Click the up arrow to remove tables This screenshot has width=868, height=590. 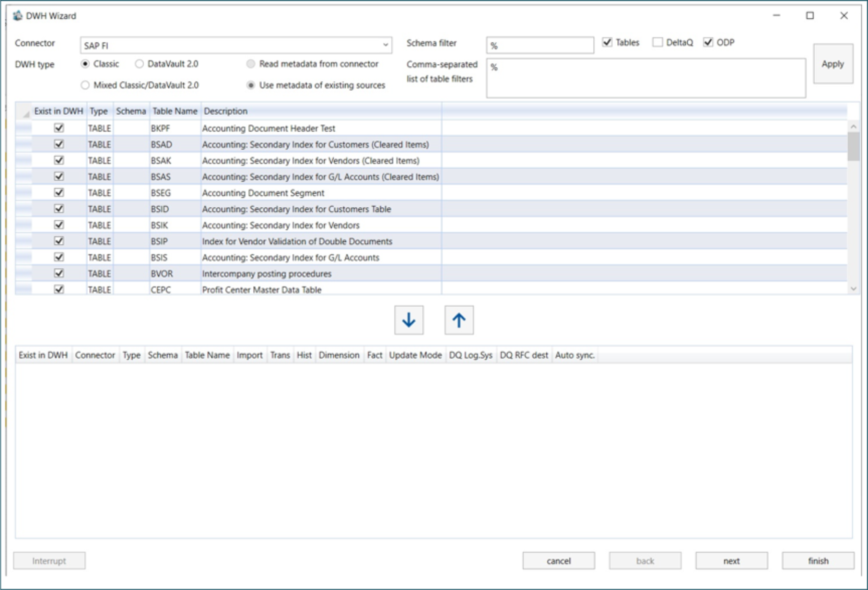tap(458, 319)
